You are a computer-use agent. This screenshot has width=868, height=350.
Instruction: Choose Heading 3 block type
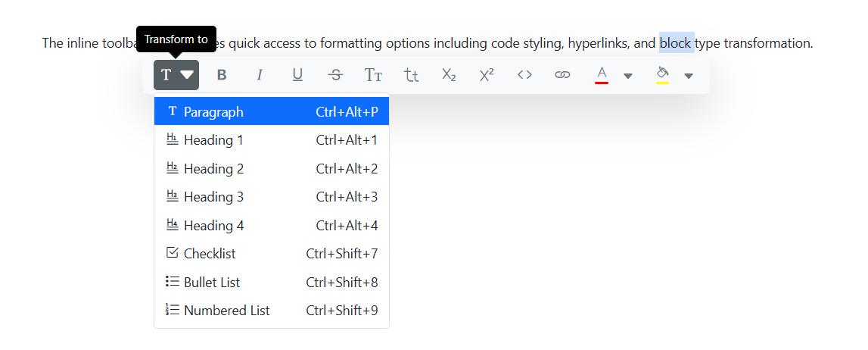(271, 197)
